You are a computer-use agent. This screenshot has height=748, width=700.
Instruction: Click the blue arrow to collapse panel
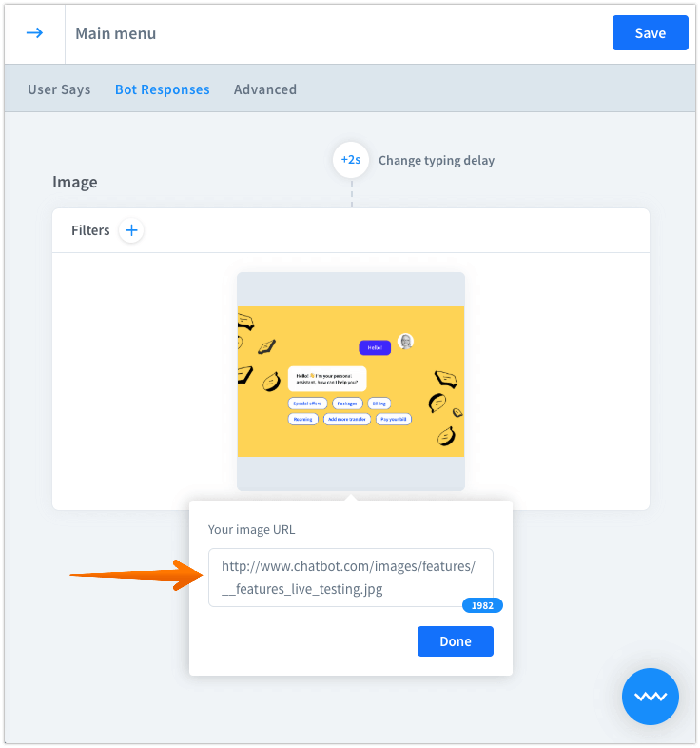click(34, 33)
